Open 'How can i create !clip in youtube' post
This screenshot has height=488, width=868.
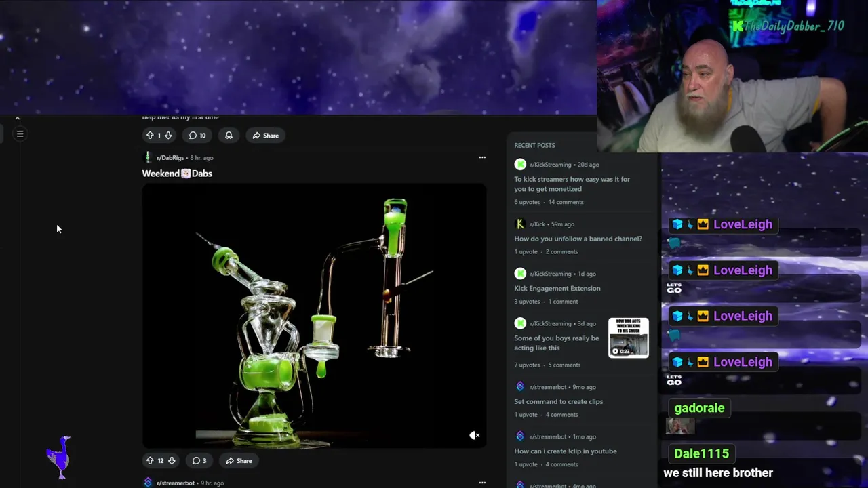[565, 451]
